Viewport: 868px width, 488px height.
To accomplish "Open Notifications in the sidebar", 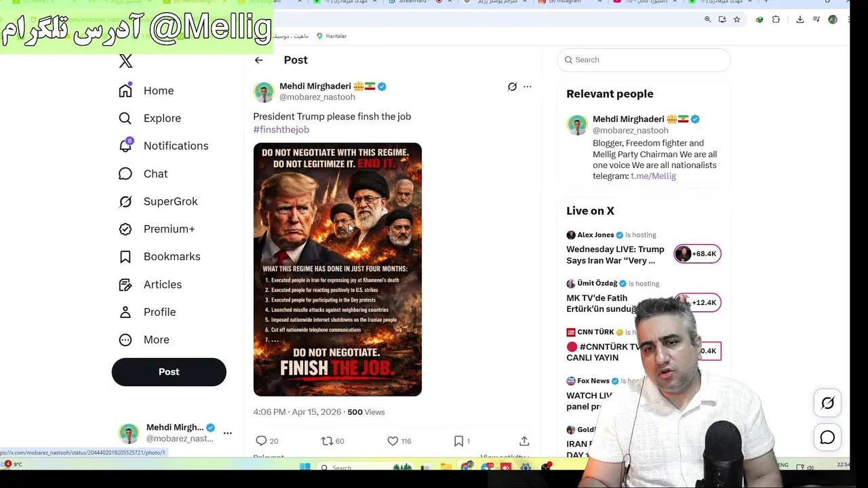I will point(163,146).
